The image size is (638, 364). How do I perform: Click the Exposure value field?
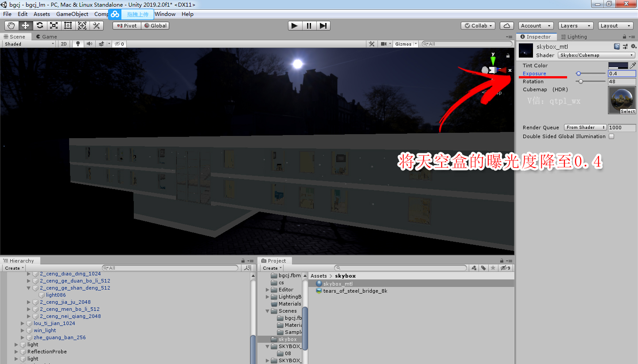(622, 74)
